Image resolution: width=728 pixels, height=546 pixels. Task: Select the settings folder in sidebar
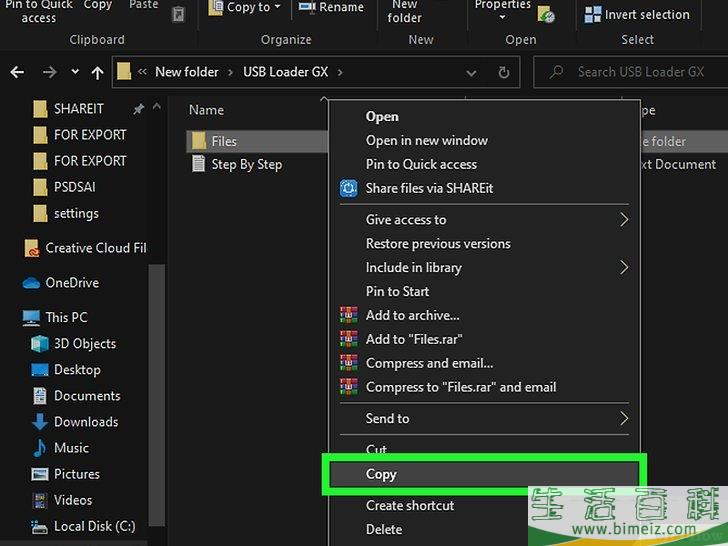point(66,214)
